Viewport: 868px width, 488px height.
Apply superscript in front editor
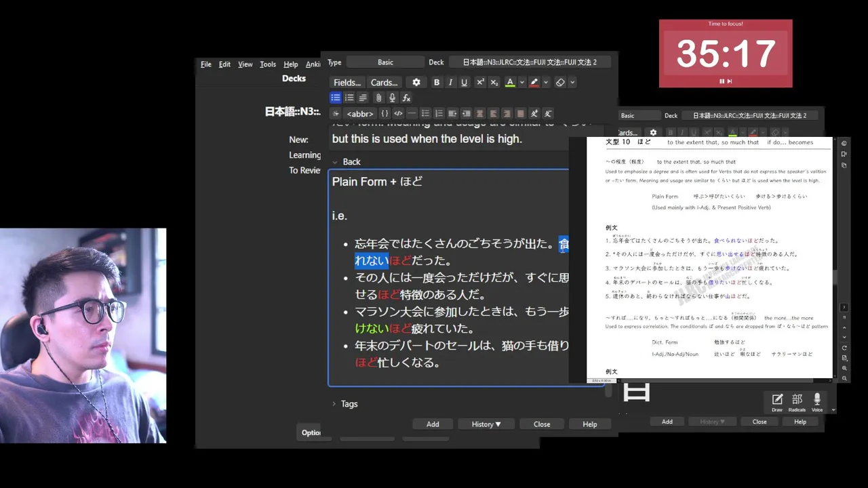(480, 82)
